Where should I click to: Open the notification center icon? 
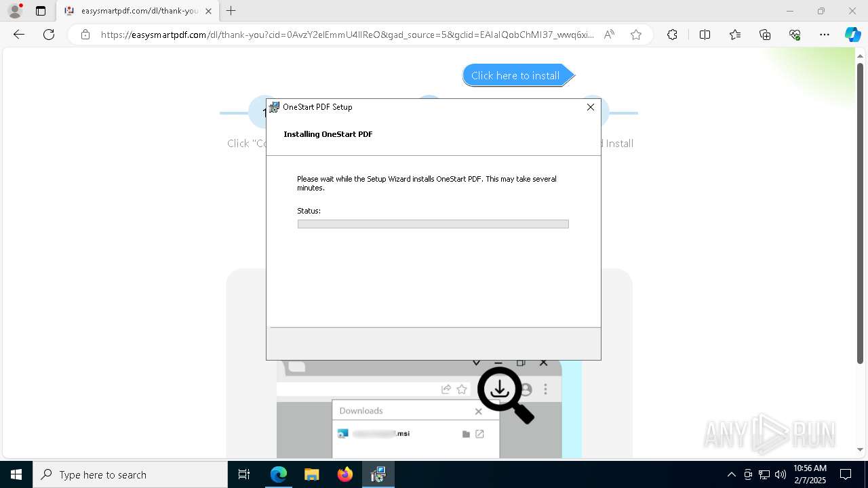[x=846, y=474]
